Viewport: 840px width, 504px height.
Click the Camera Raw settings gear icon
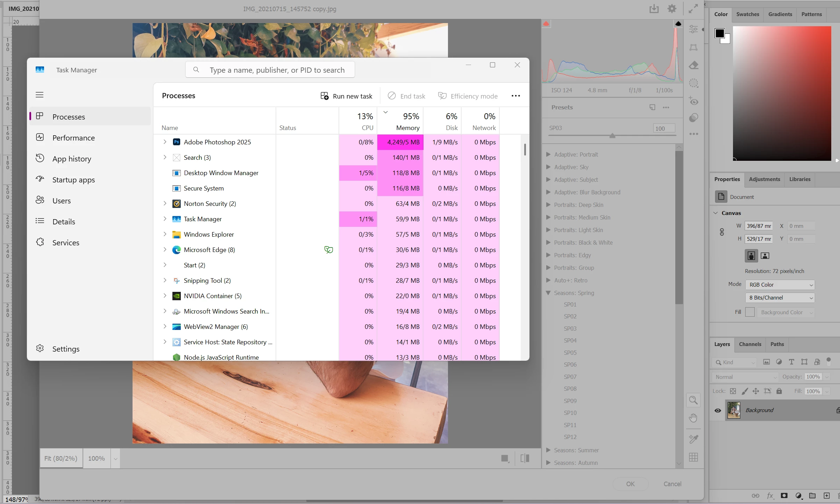[672, 9]
